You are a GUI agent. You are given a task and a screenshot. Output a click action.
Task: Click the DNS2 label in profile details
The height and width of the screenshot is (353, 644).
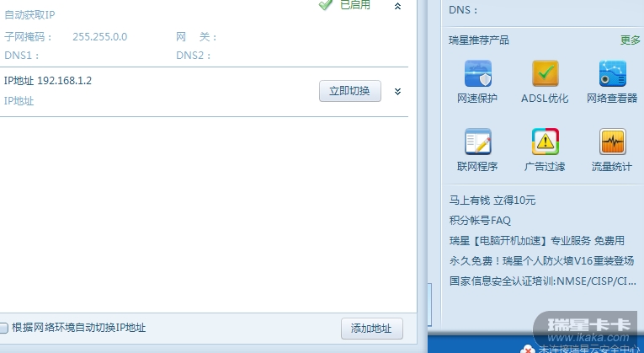point(193,56)
